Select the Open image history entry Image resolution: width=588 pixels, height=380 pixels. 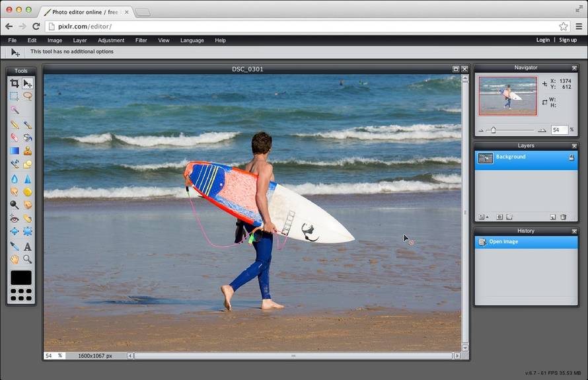[x=526, y=242]
